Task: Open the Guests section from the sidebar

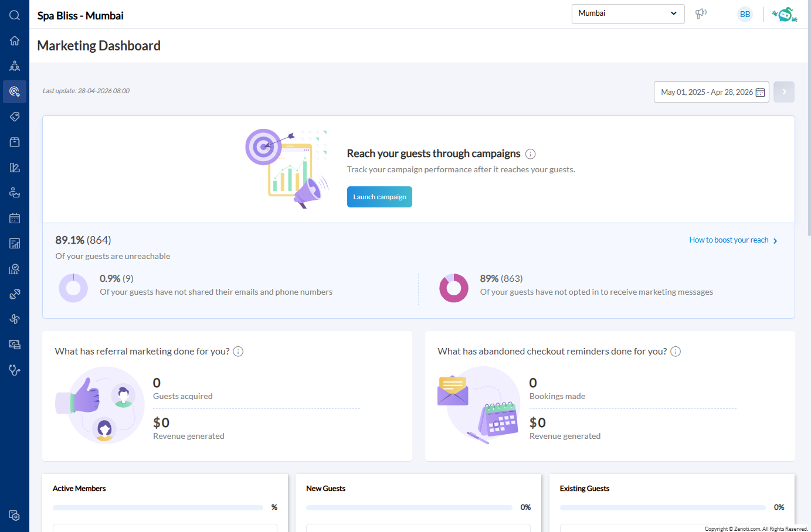Action: 15,66
